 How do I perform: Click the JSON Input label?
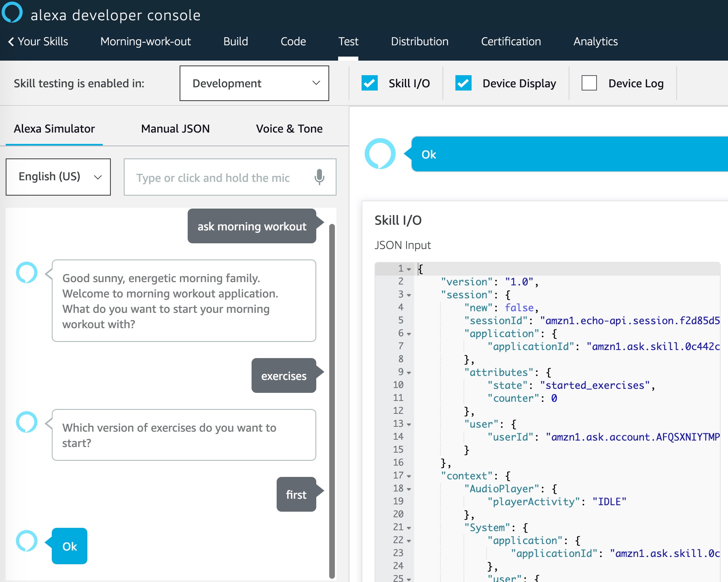coord(403,245)
